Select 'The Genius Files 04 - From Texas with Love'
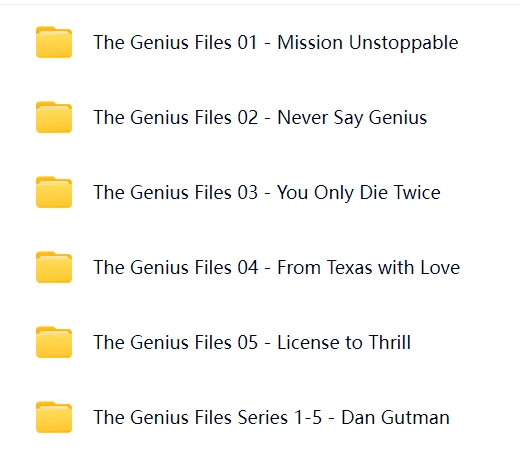Viewport: 520px width, 451px height. coord(276,267)
